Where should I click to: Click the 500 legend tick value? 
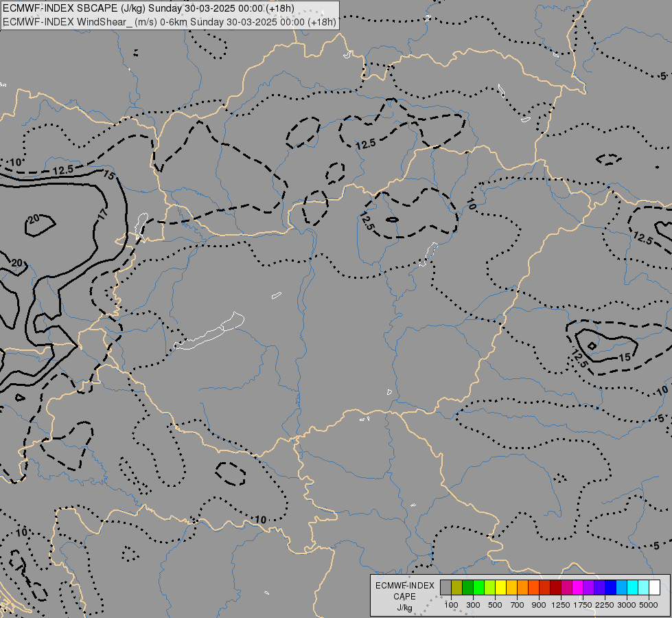pyautogui.click(x=495, y=605)
